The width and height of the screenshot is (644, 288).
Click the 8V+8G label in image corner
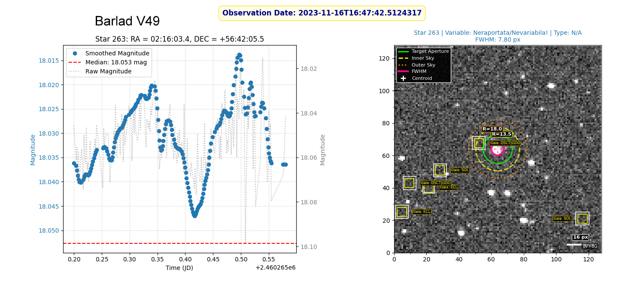pos(589,246)
